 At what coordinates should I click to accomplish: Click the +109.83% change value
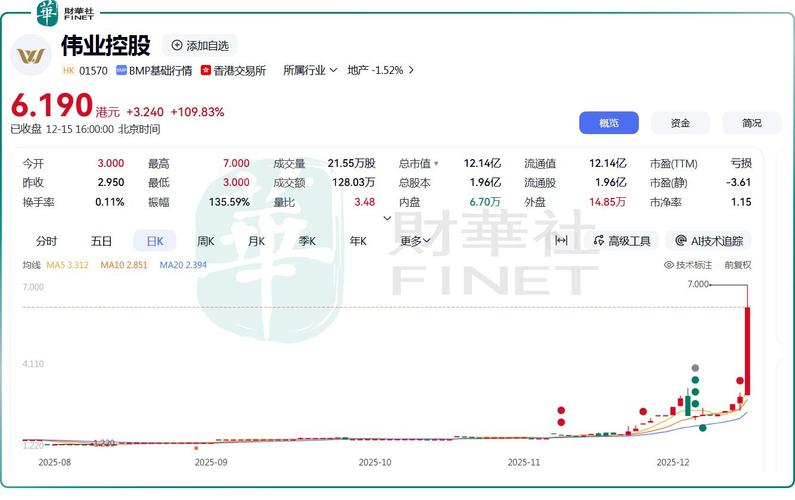(197, 112)
